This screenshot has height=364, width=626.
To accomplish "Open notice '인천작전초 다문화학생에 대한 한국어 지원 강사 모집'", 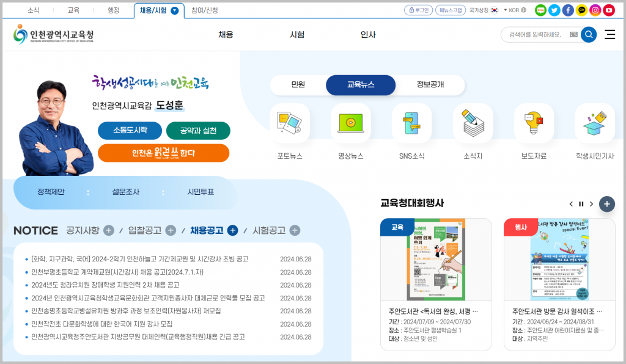I will (x=102, y=324).
